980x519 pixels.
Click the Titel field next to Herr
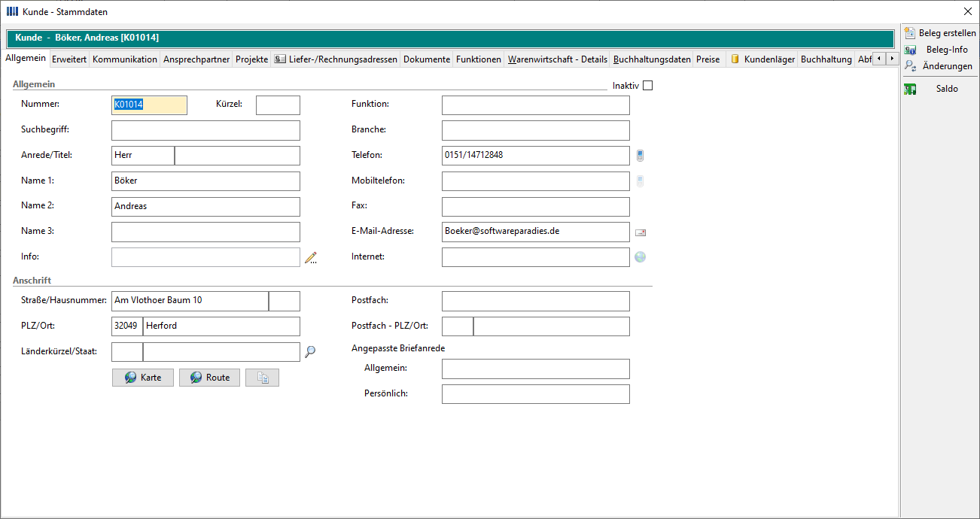[x=237, y=156]
